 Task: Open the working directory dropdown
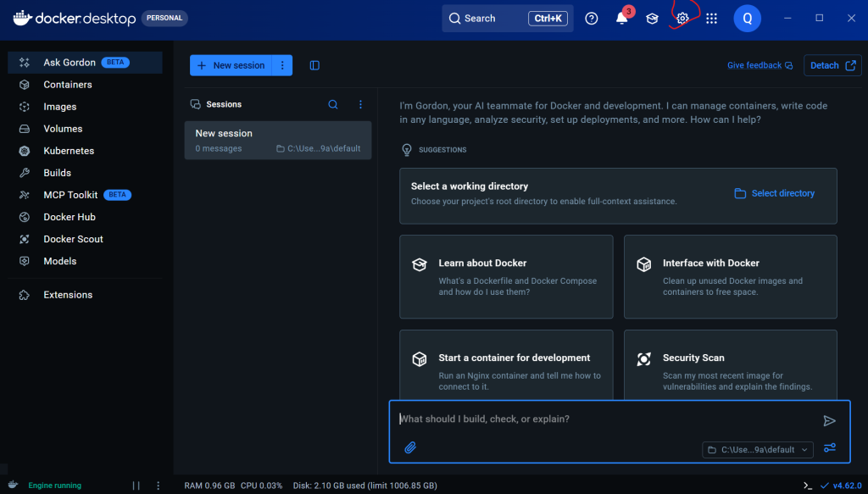tap(758, 450)
